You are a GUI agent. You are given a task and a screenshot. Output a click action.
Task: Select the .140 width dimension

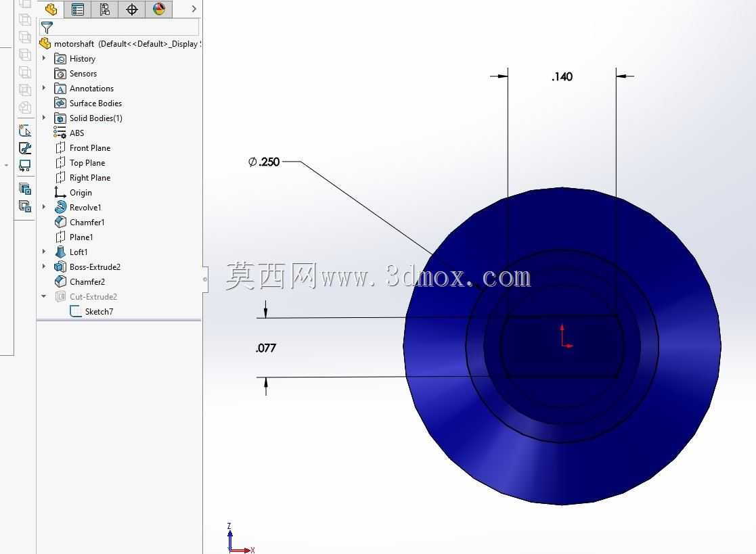[562, 76]
